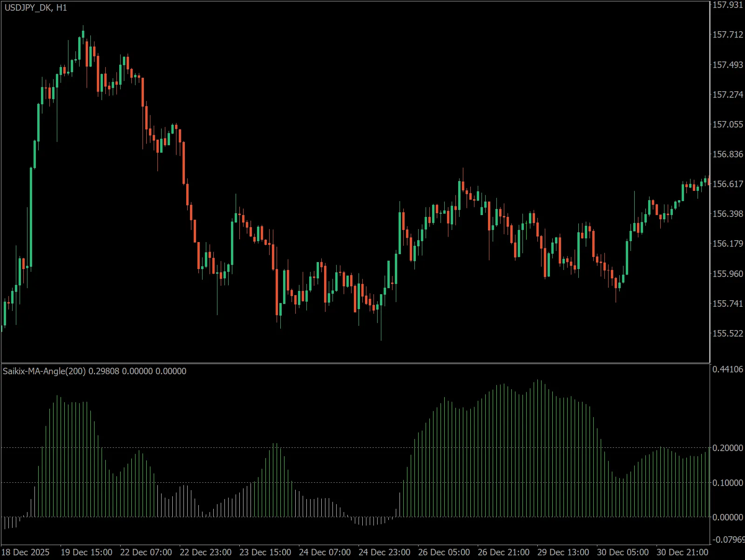Select the 26 Dec 05:00 time label

444,552
